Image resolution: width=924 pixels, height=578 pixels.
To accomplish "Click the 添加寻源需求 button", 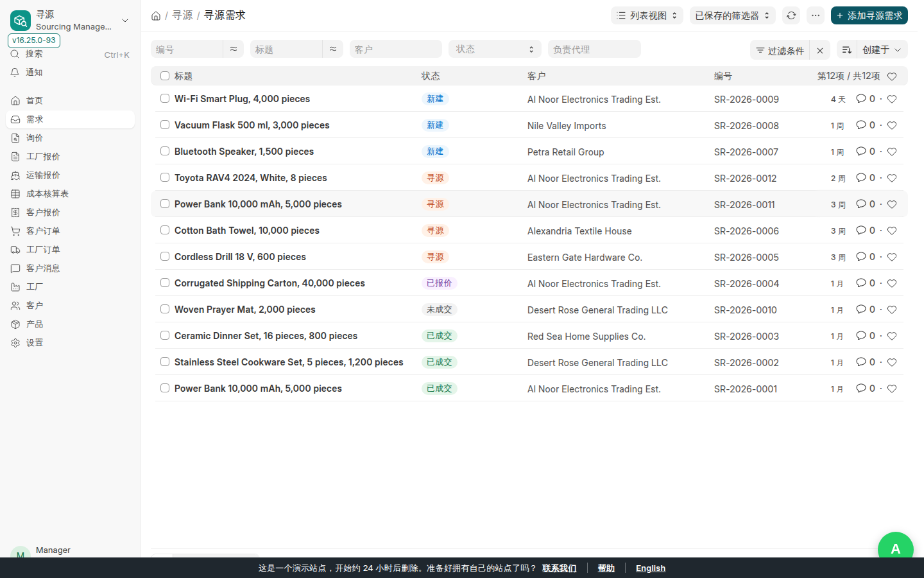I will (869, 15).
